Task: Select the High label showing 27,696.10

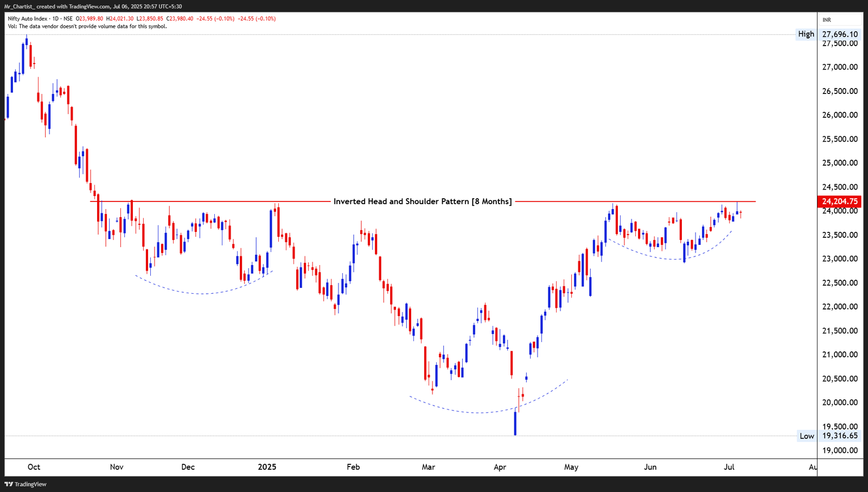Action: tap(806, 34)
